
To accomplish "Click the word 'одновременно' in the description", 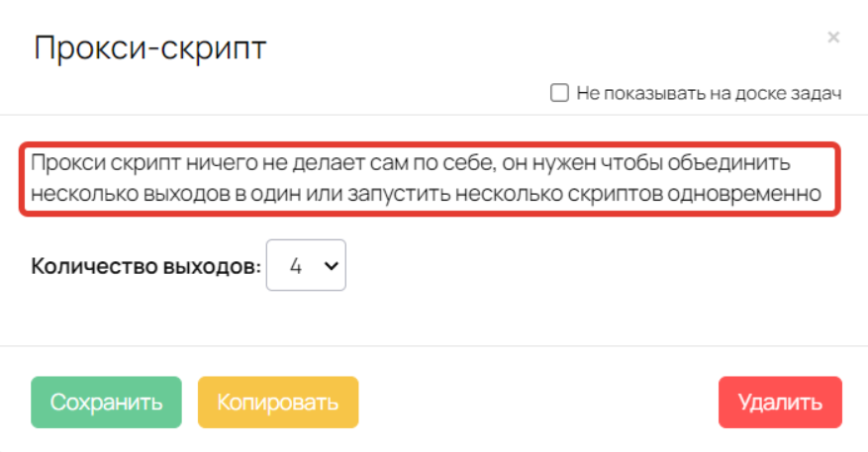I will tap(744, 194).
